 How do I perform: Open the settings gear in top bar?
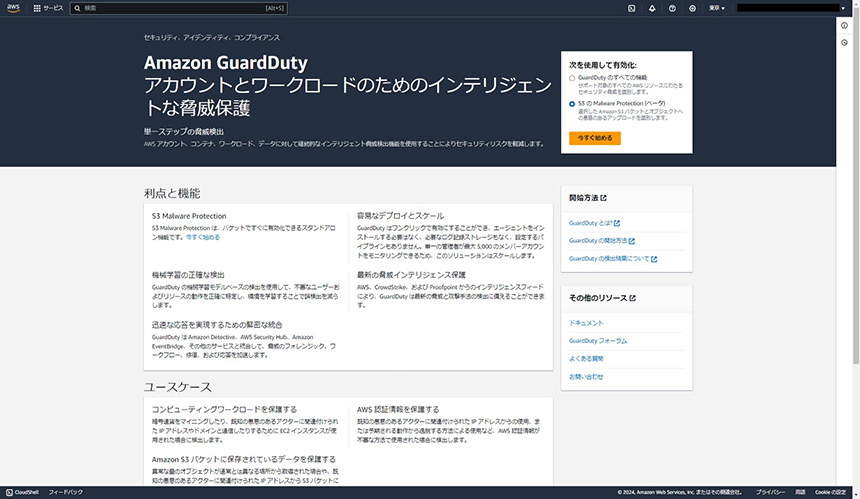coord(692,8)
